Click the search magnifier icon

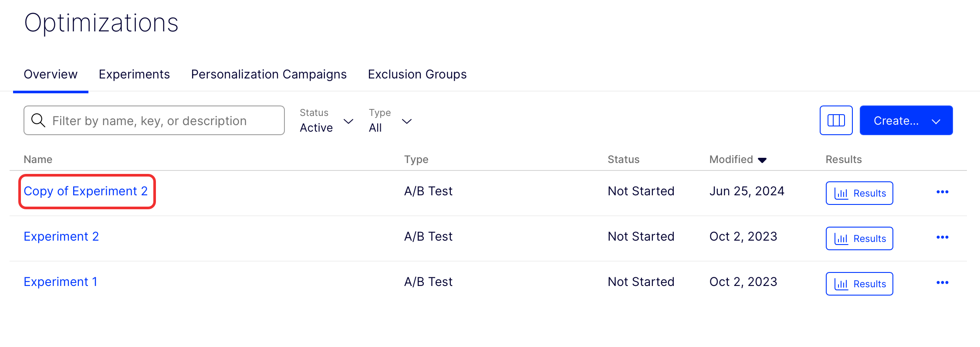click(38, 120)
